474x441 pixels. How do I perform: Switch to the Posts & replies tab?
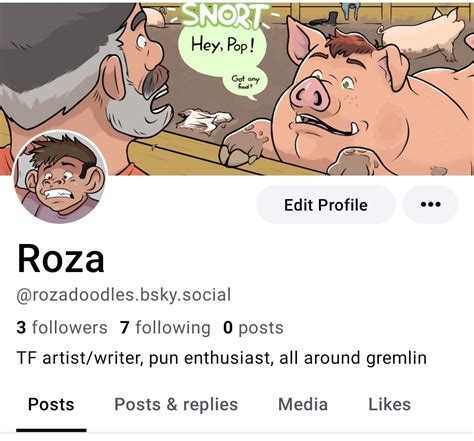coord(176,404)
